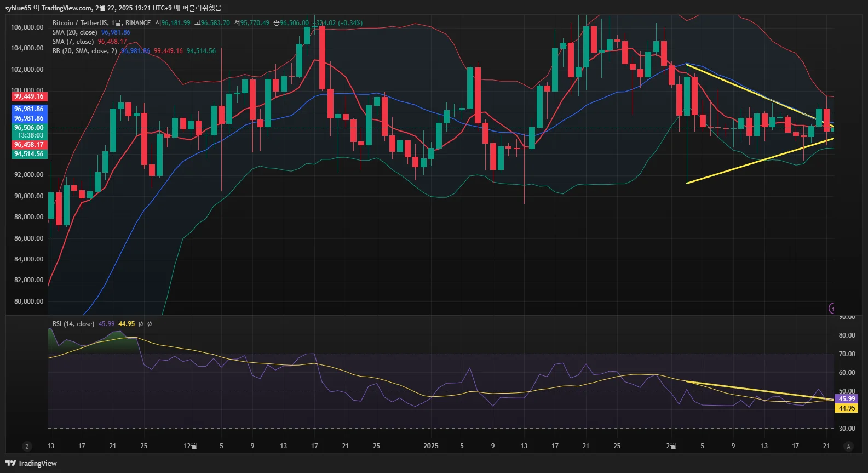The width and height of the screenshot is (868, 473).
Task: Select the 2월 month marker on time axis
Action: [x=671, y=446]
